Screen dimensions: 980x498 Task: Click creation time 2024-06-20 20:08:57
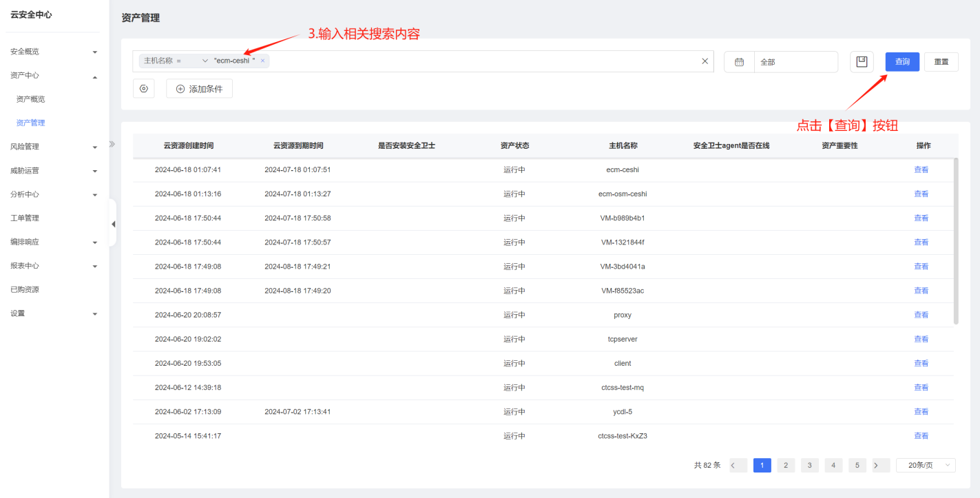tap(188, 315)
